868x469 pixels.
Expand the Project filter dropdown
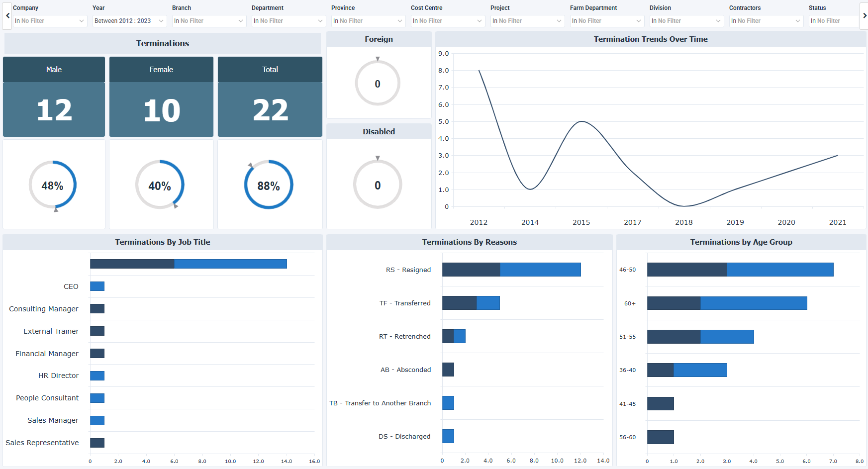[527, 21]
